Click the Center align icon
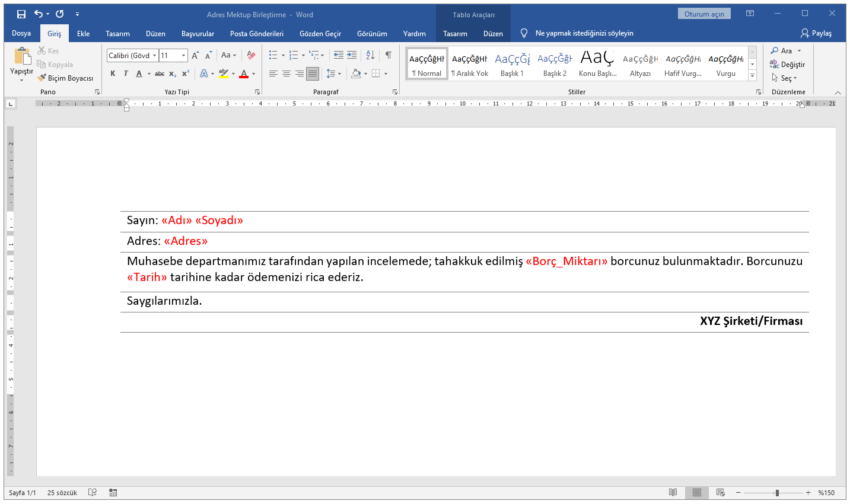850x504 pixels. click(x=286, y=74)
